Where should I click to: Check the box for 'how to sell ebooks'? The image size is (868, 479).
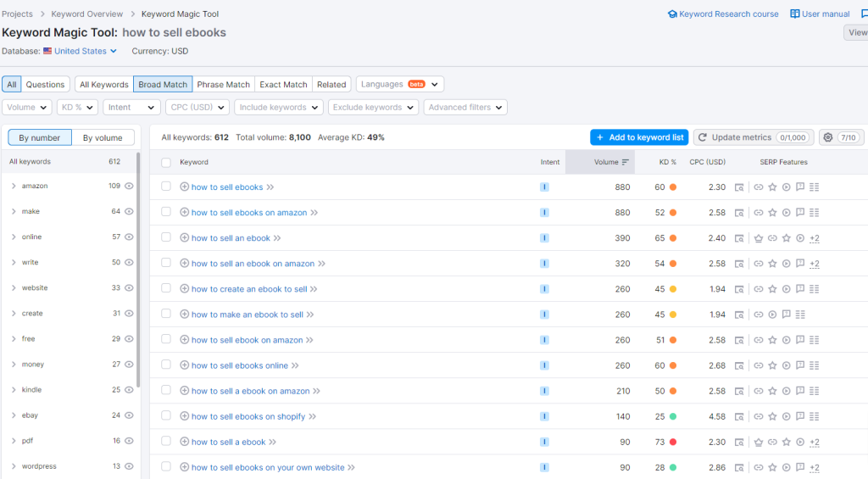[x=166, y=187]
